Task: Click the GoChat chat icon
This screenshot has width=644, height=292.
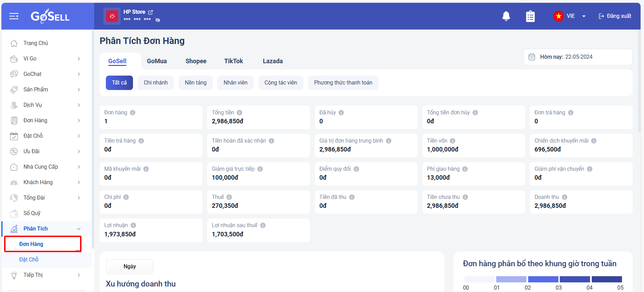Action: (x=14, y=74)
